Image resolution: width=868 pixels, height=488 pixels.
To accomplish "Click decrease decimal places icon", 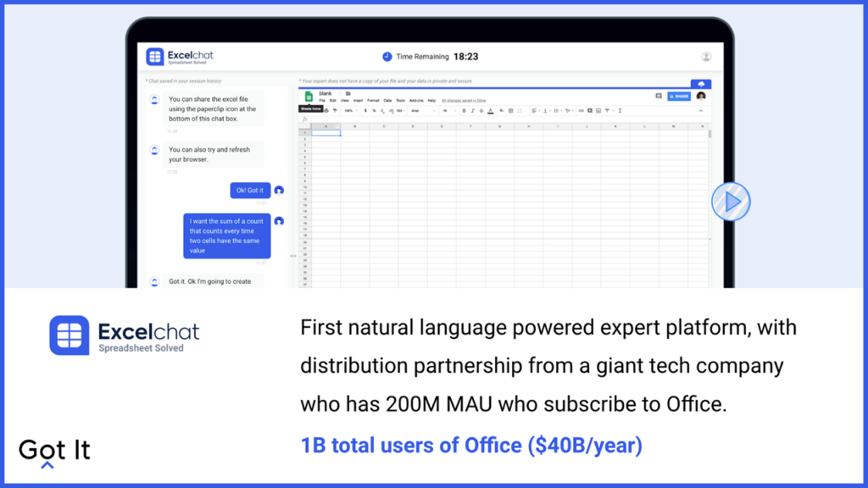I will click(382, 111).
